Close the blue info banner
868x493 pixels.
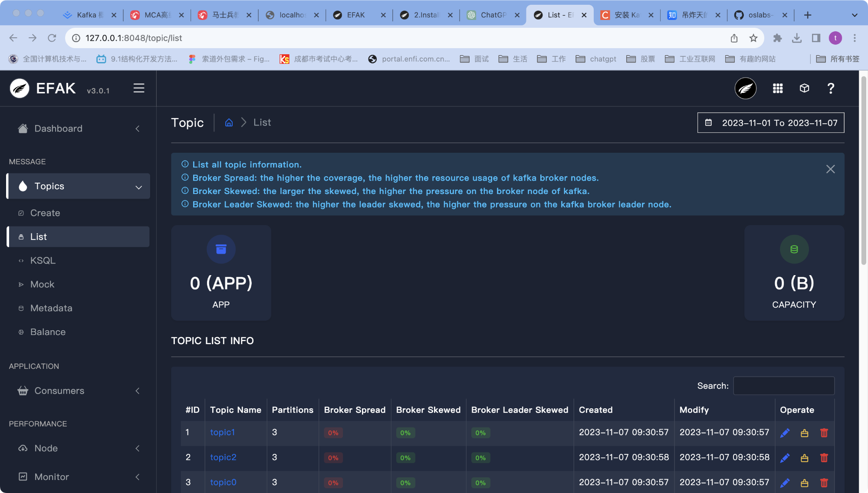pos(830,169)
